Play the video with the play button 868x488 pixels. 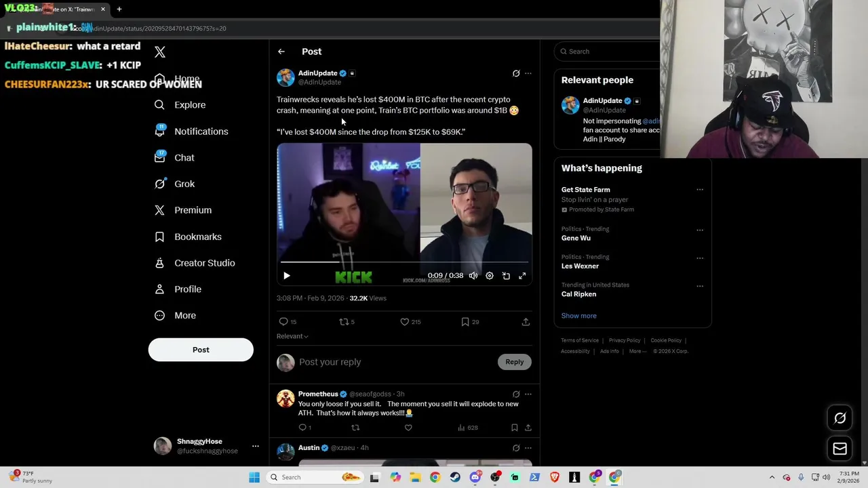[x=286, y=276]
